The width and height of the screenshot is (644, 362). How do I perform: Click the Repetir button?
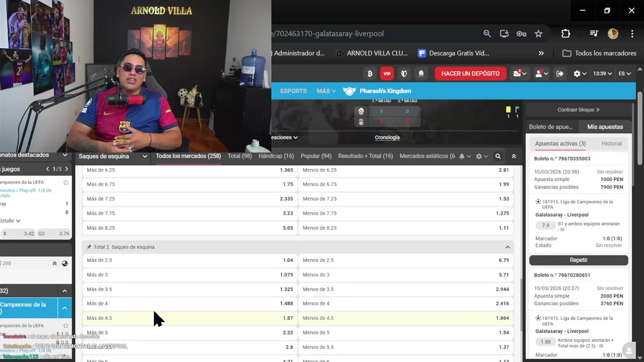[x=579, y=260]
